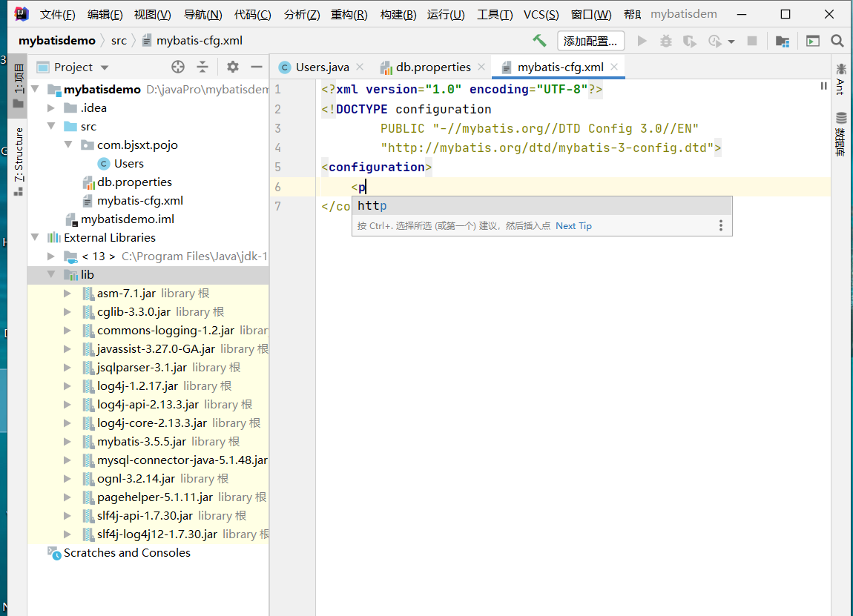Hide the Project panel with minus icon

tap(257, 67)
